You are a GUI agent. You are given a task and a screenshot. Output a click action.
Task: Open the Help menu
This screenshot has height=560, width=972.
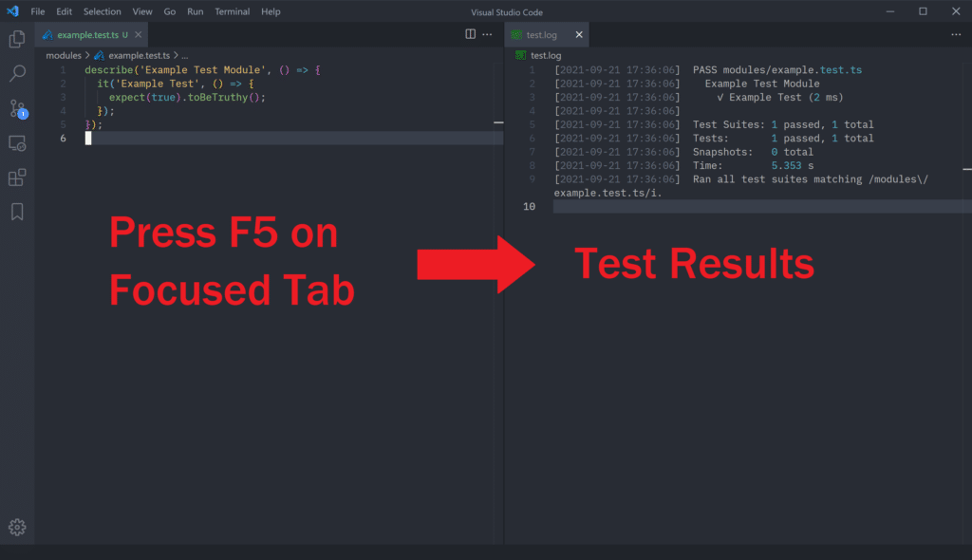coord(271,11)
